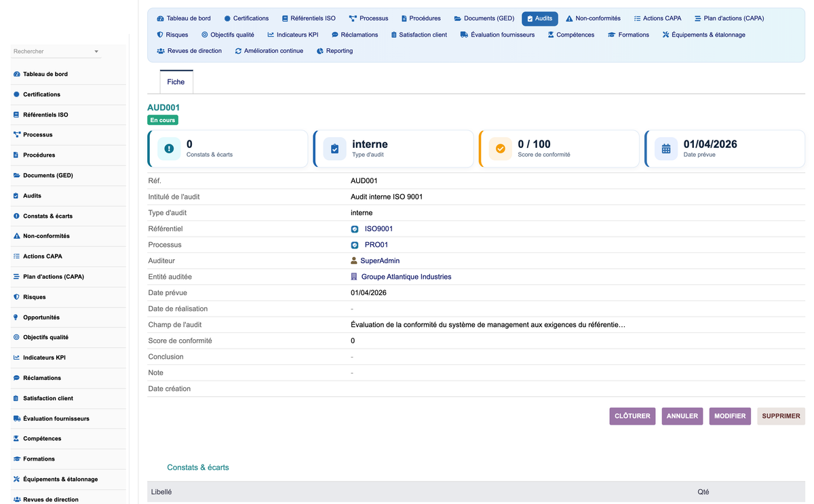Open Objectifs qualité in the top menu
The image size is (814, 504).
point(228,35)
